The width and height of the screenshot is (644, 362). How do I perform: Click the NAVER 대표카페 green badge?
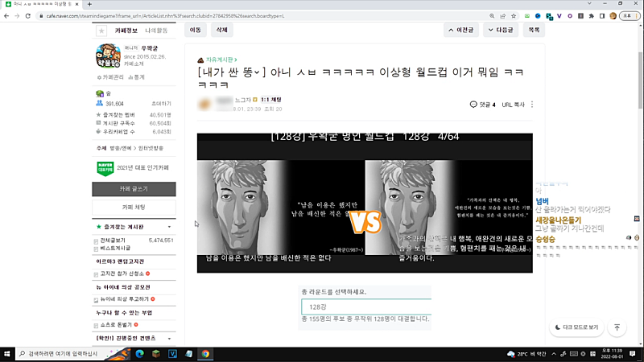(105, 168)
